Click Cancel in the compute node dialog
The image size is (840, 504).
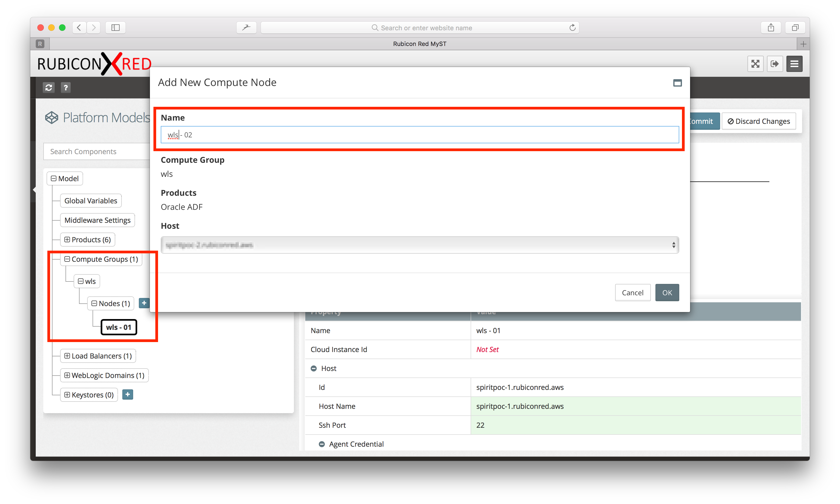pos(632,293)
